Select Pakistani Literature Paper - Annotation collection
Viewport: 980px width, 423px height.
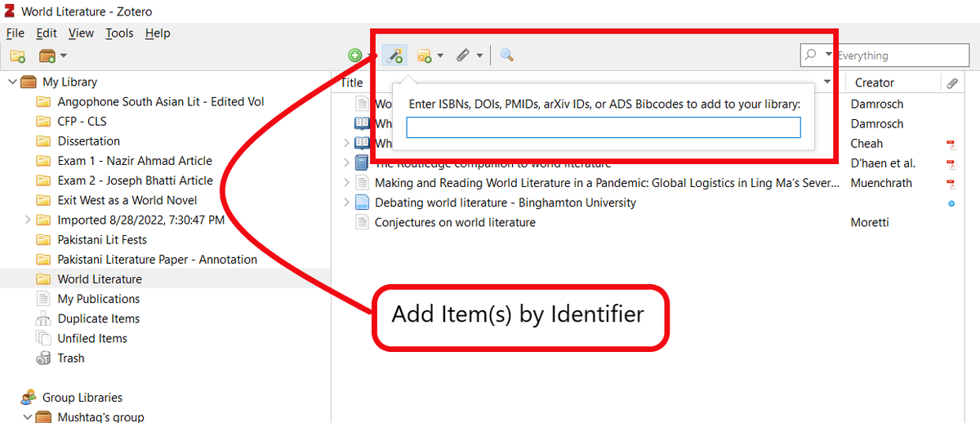point(158,260)
